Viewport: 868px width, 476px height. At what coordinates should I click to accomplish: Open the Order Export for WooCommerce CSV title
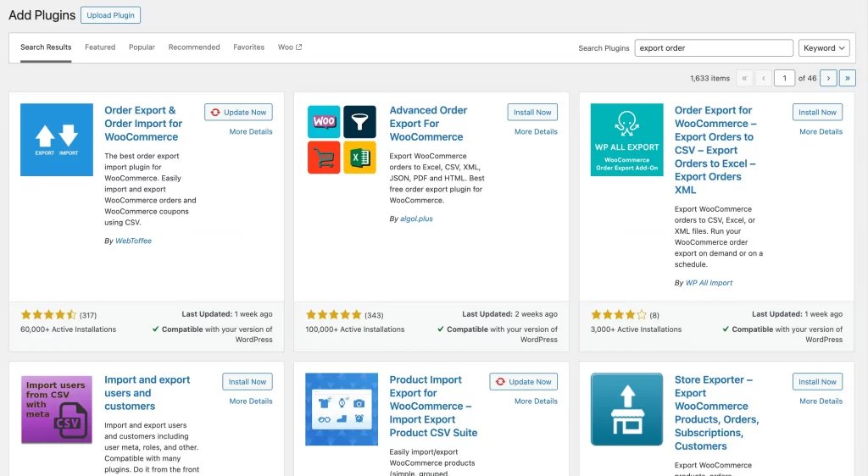click(x=715, y=150)
